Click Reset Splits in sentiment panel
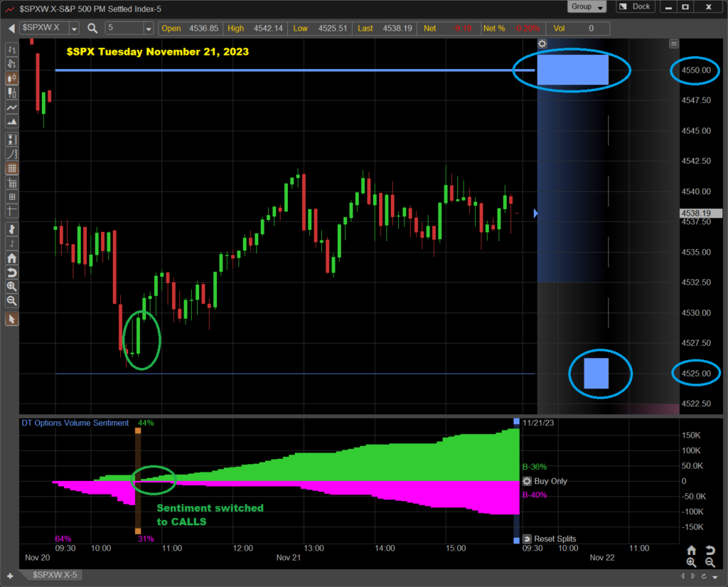 528,539
